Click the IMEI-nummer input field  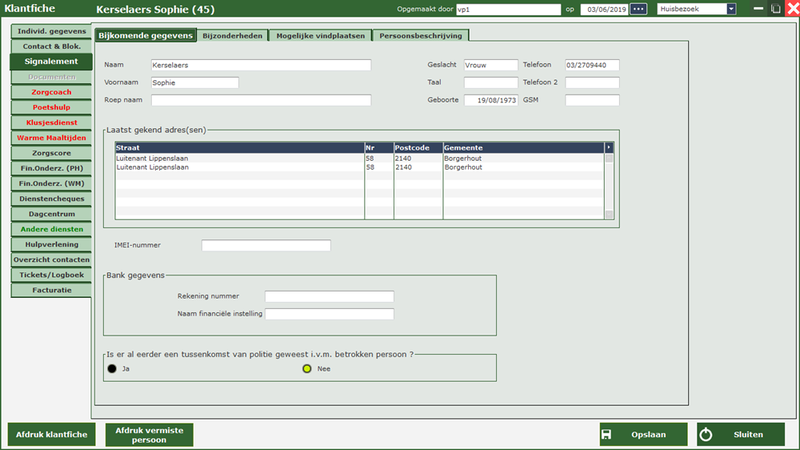[265, 245]
